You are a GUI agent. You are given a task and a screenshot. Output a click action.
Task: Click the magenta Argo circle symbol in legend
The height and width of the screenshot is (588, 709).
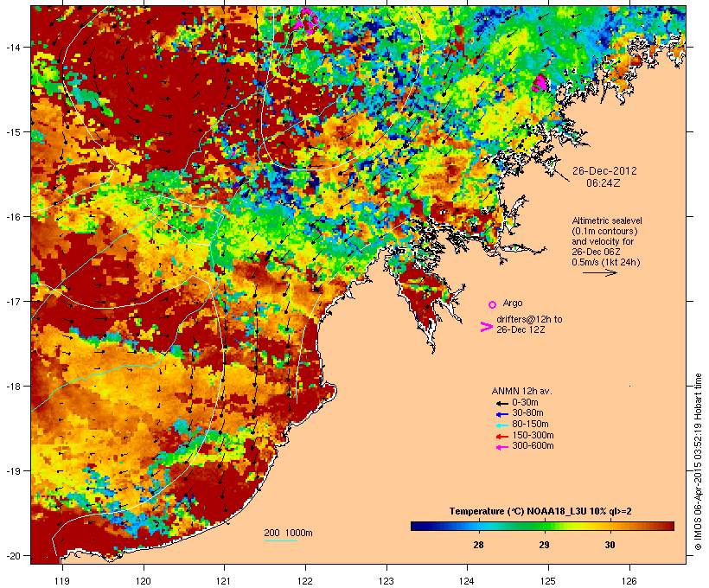click(x=493, y=304)
